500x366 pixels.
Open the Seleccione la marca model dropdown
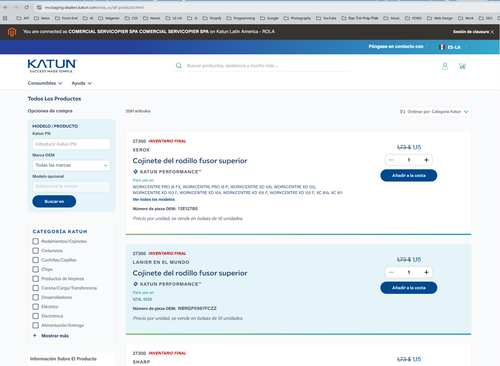point(71,186)
